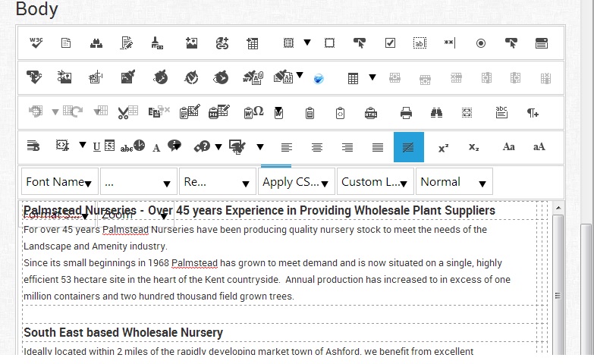Open the Image Manager (picture with plus)
The image size is (594, 364).
(192, 43)
